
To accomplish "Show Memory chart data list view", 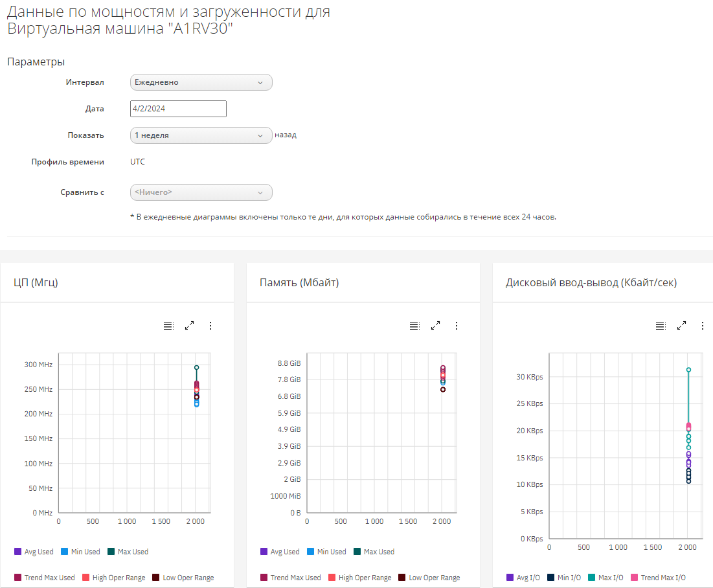I will tap(414, 326).
